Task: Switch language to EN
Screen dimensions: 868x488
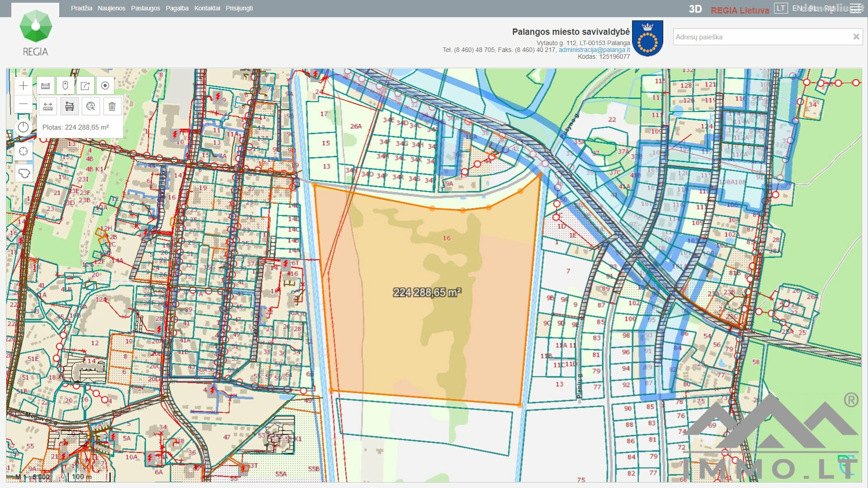Action: tap(797, 8)
